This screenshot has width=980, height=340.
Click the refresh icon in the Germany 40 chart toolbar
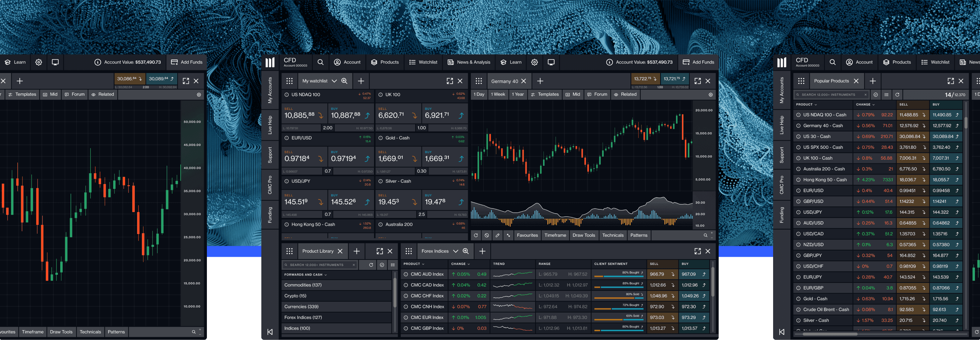476,235
